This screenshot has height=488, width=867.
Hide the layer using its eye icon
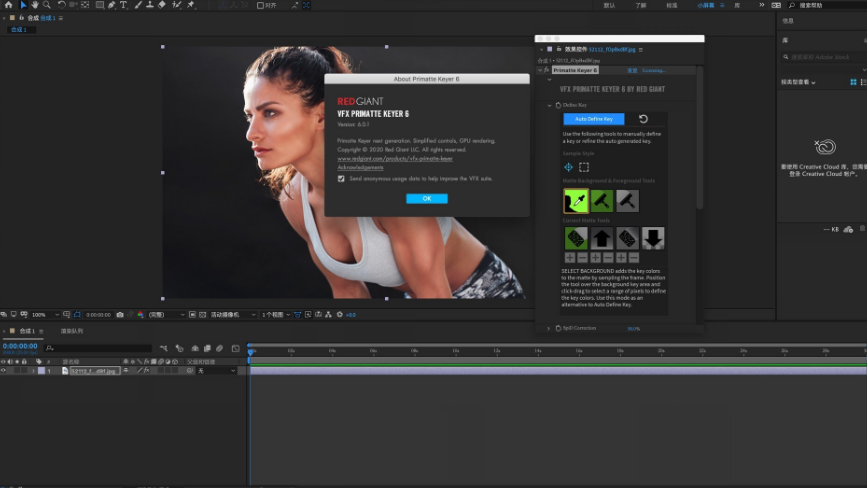click(4, 371)
